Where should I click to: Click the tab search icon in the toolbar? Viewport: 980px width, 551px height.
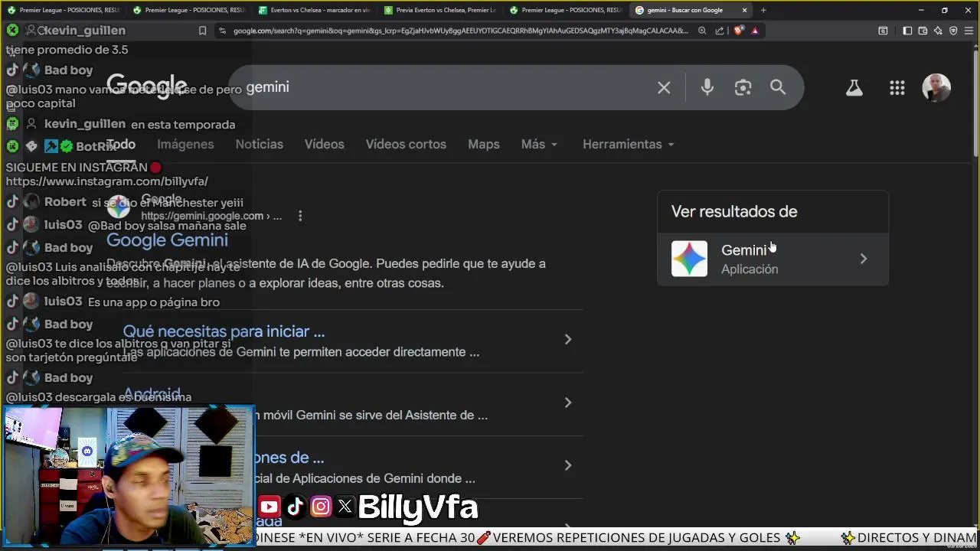(x=883, y=31)
